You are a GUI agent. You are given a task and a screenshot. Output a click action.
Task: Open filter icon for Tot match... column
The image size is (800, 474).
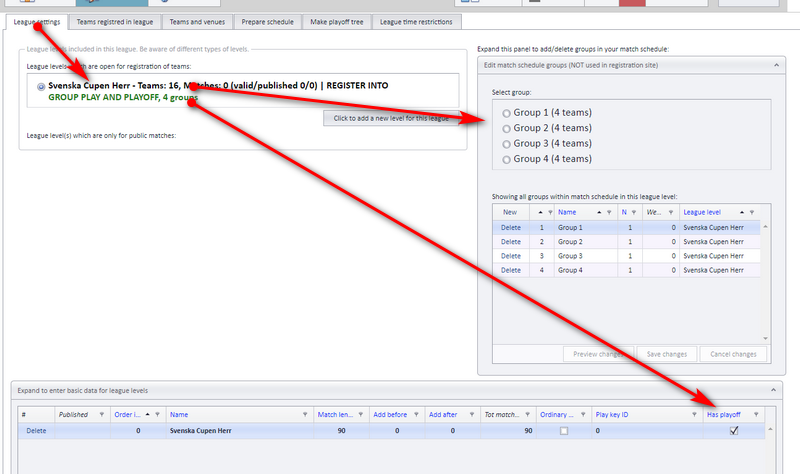tap(528, 414)
